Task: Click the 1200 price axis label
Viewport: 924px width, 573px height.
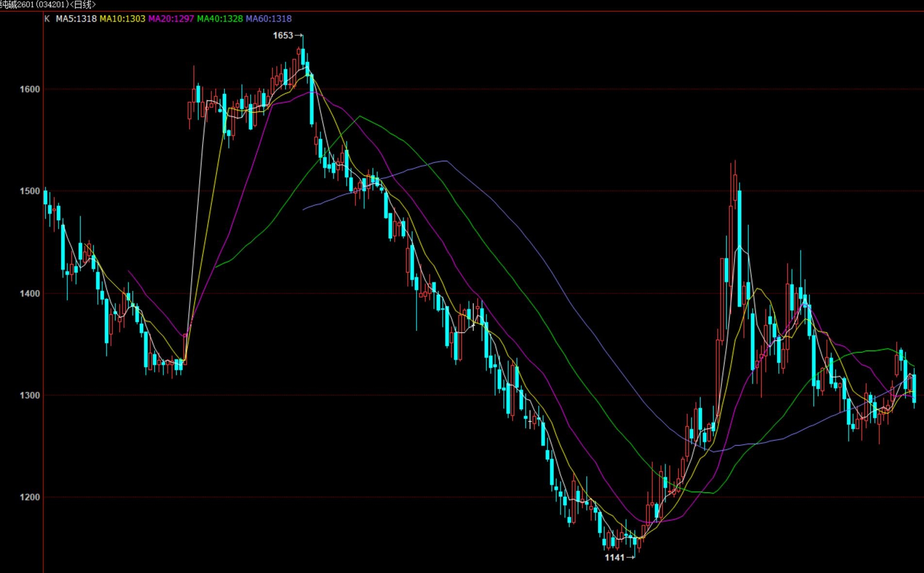Action: [30, 497]
